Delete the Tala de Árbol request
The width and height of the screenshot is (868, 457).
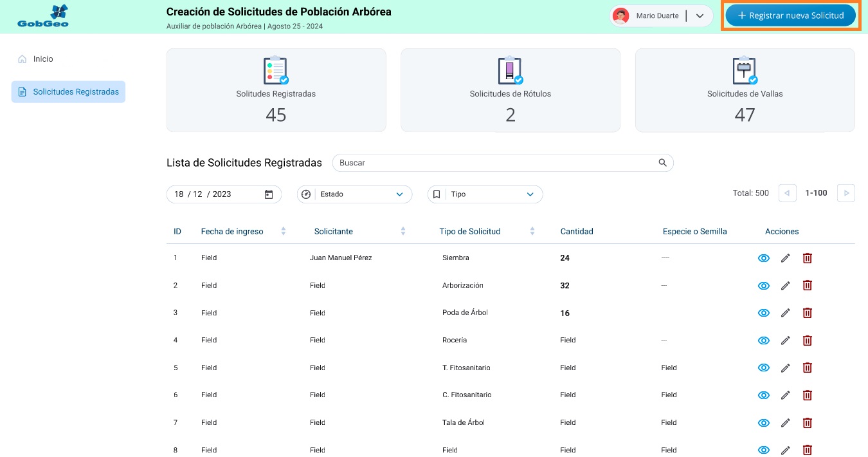[x=808, y=423]
